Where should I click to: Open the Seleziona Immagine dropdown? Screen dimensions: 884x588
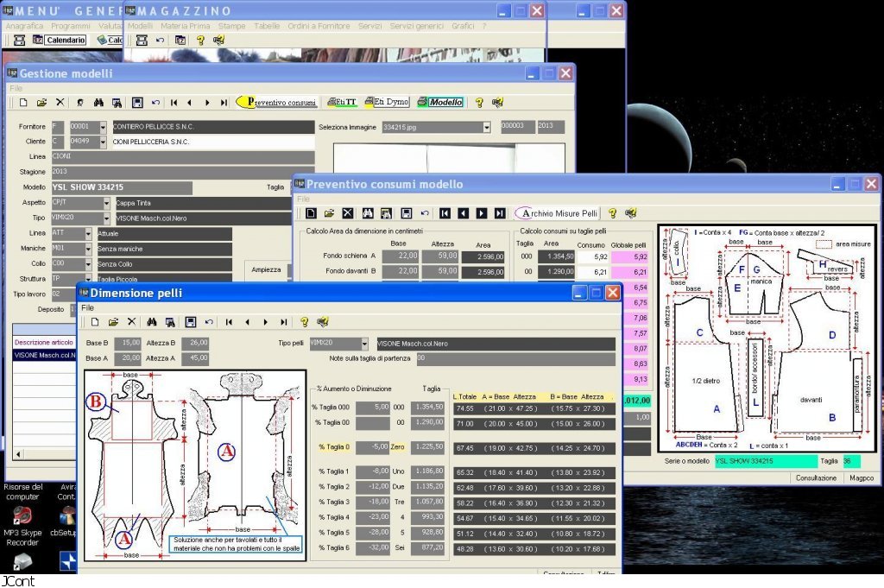click(x=486, y=127)
